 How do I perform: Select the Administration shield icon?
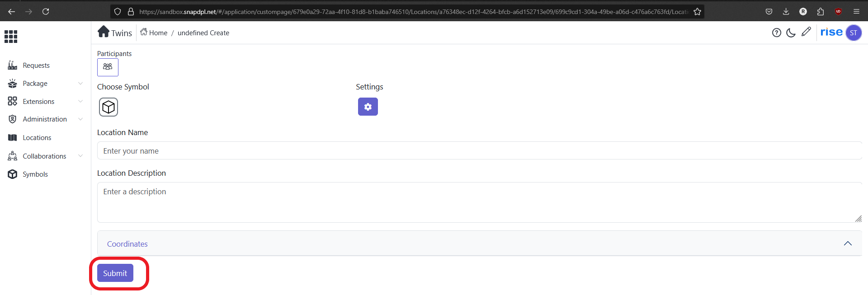(x=12, y=119)
